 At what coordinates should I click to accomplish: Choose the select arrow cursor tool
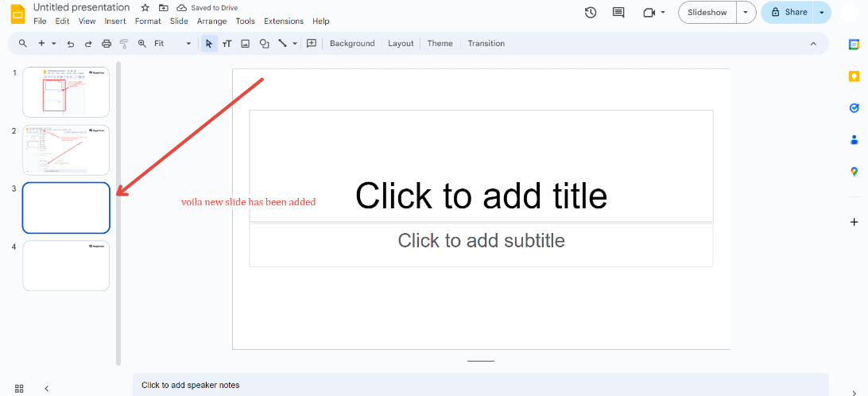point(209,43)
